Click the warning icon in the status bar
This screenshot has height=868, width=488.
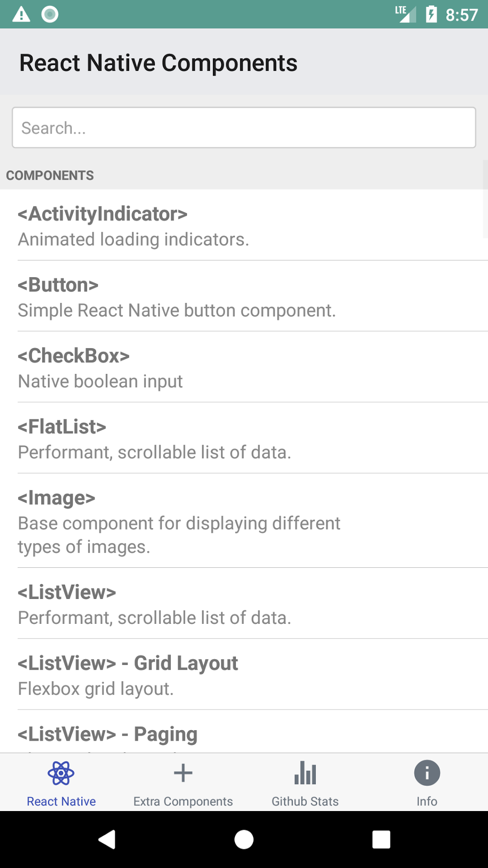[21, 14]
